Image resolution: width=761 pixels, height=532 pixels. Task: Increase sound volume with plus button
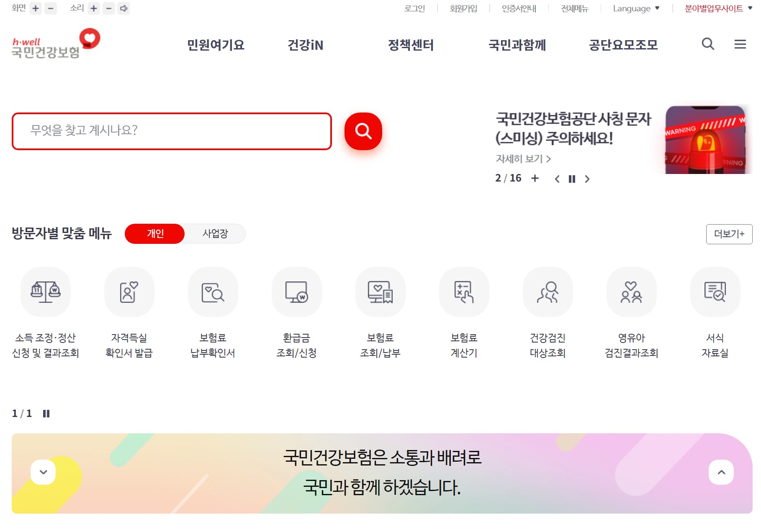pyautogui.click(x=94, y=8)
